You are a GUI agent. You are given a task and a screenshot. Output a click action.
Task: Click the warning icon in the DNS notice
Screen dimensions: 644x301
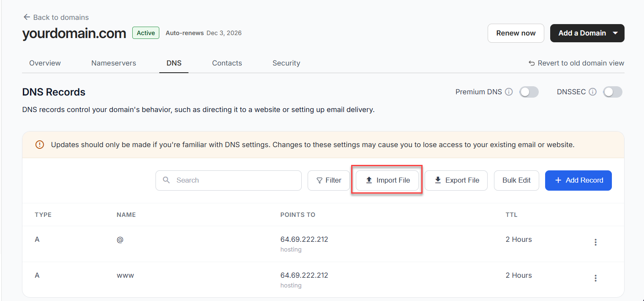40,145
